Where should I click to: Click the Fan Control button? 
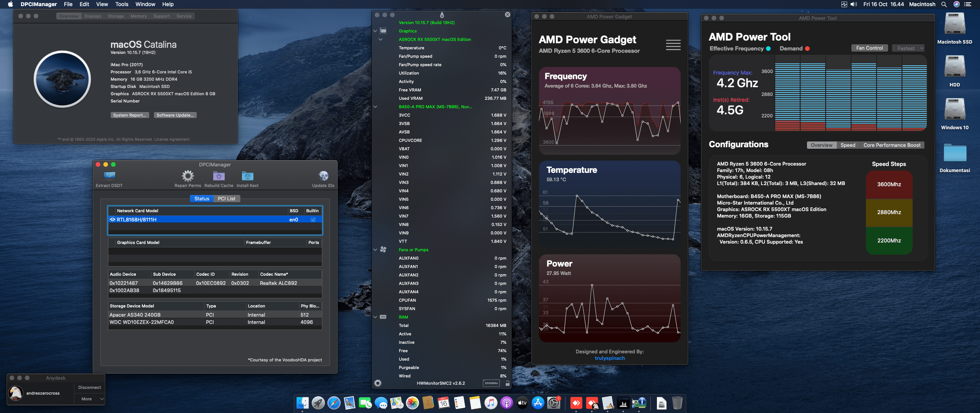tap(870, 48)
